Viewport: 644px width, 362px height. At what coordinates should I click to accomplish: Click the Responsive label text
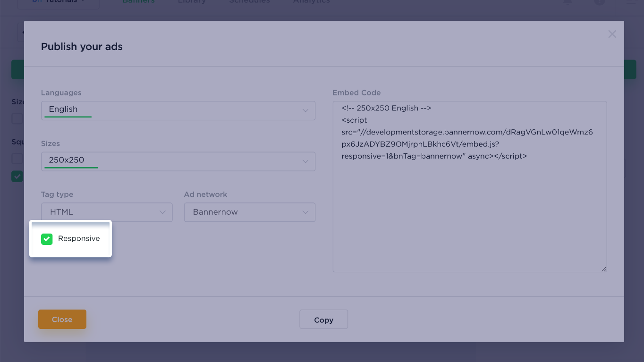pos(79,238)
